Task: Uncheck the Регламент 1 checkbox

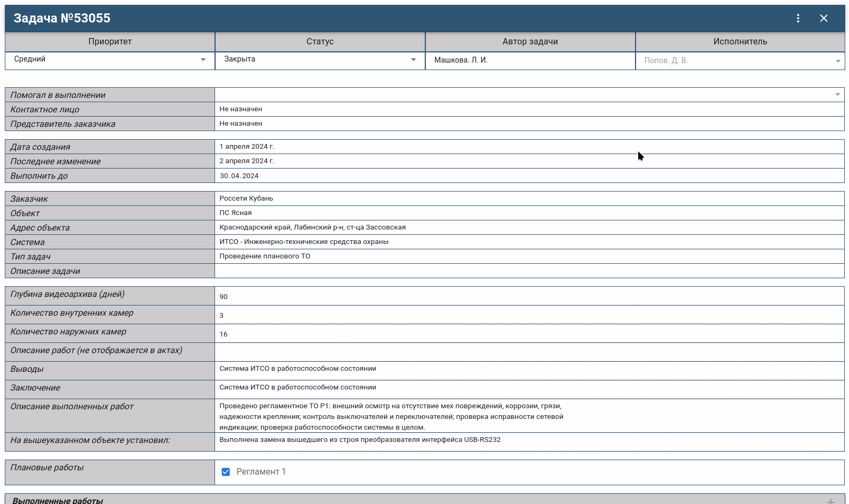Action: click(226, 472)
